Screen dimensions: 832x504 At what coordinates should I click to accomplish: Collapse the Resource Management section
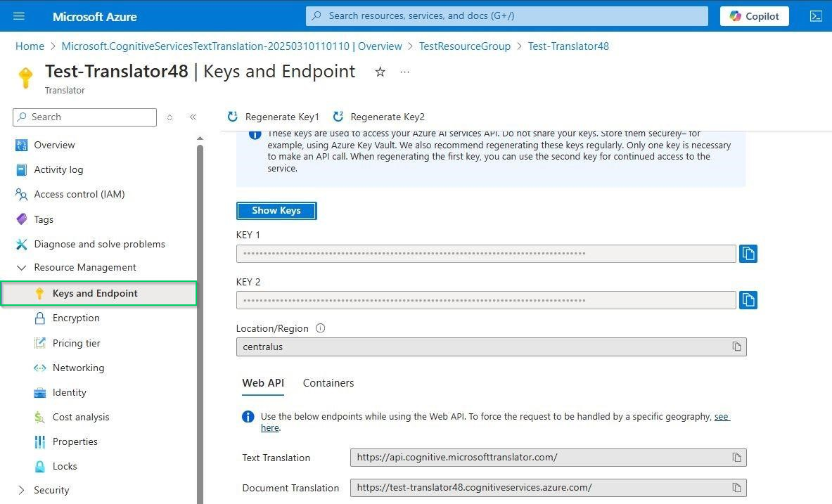(21, 268)
